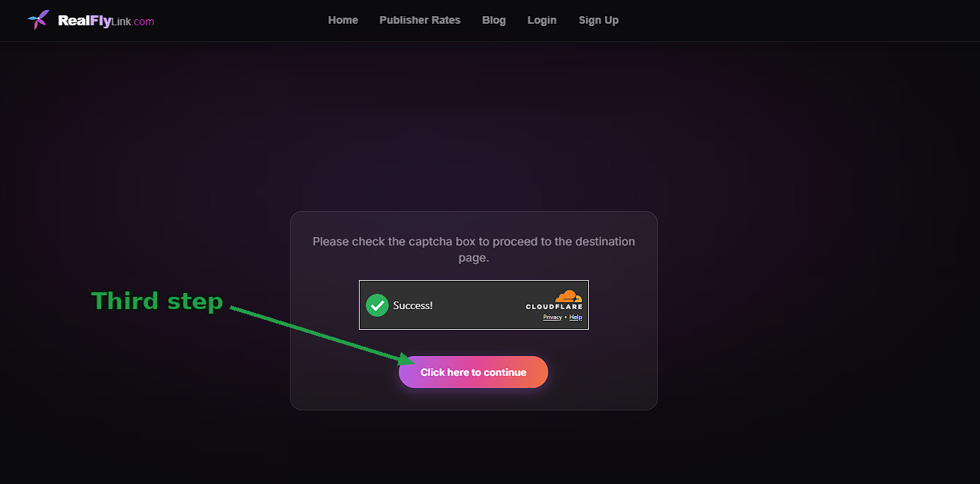Click the blank card area below the continue button
This screenshot has width=980, height=484.
pyautogui.click(x=473, y=399)
